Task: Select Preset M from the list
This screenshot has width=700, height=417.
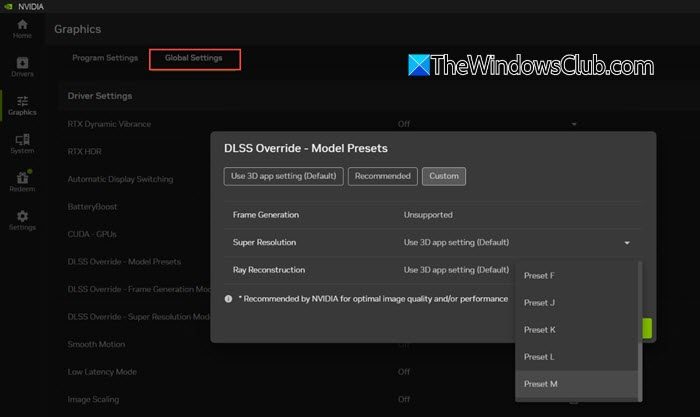Action: (x=576, y=384)
